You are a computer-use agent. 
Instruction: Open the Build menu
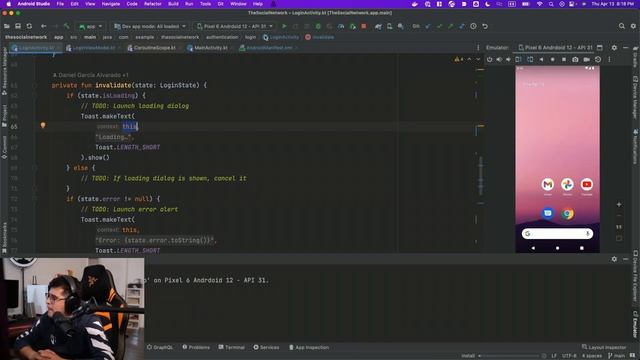173,4
